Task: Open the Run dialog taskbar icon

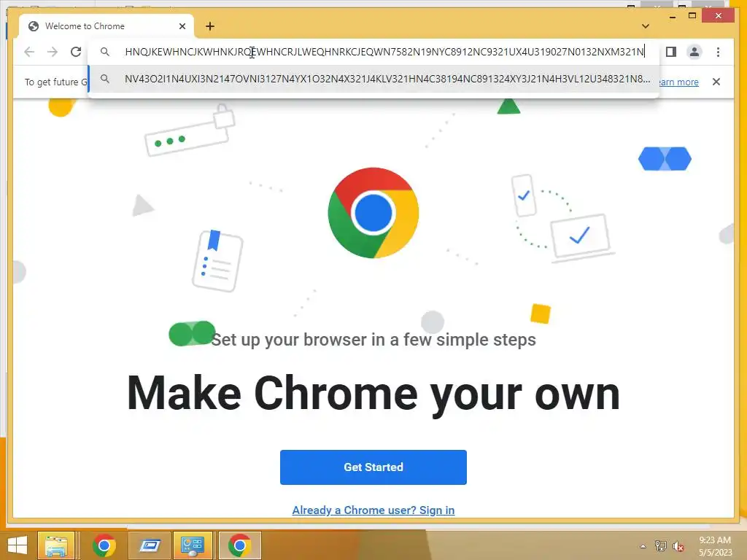Action: [x=150, y=545]
